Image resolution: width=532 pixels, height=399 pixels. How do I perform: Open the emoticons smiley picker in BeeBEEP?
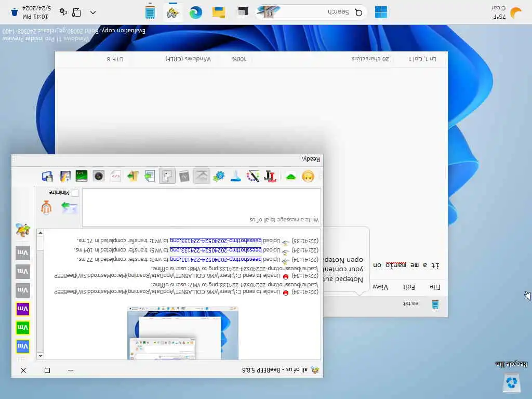(308, 177)
